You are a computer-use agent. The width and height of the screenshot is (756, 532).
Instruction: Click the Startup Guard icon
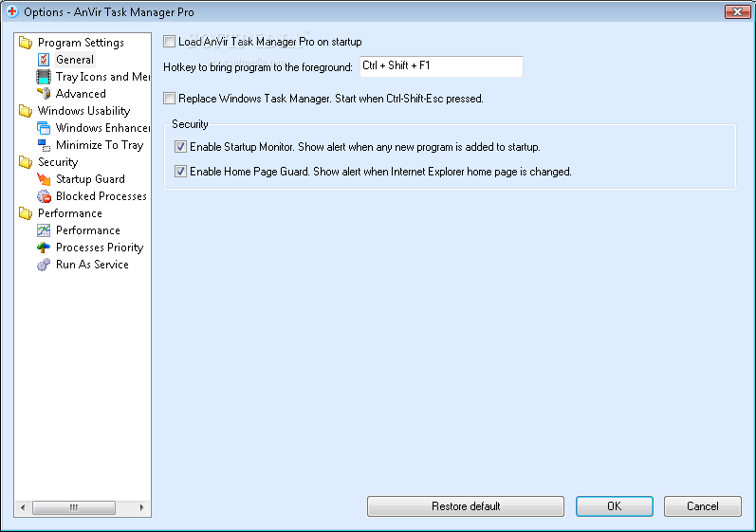pyautogui.click(x=44, y=179)
